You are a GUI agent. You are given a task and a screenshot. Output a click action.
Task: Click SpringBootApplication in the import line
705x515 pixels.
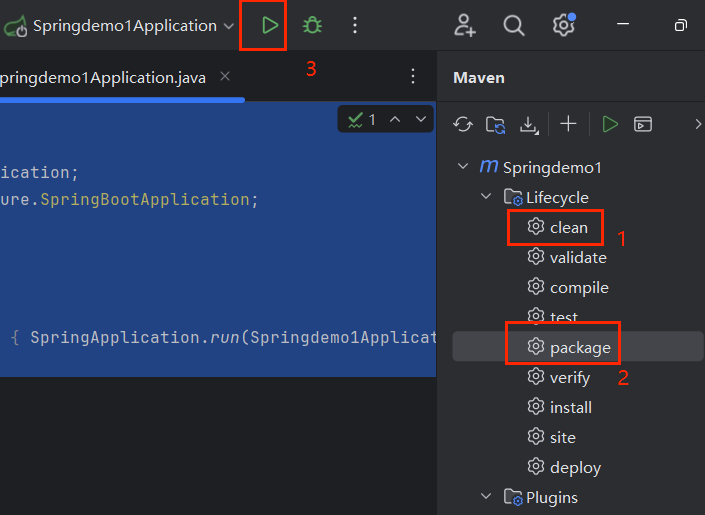tap(145, 199)
